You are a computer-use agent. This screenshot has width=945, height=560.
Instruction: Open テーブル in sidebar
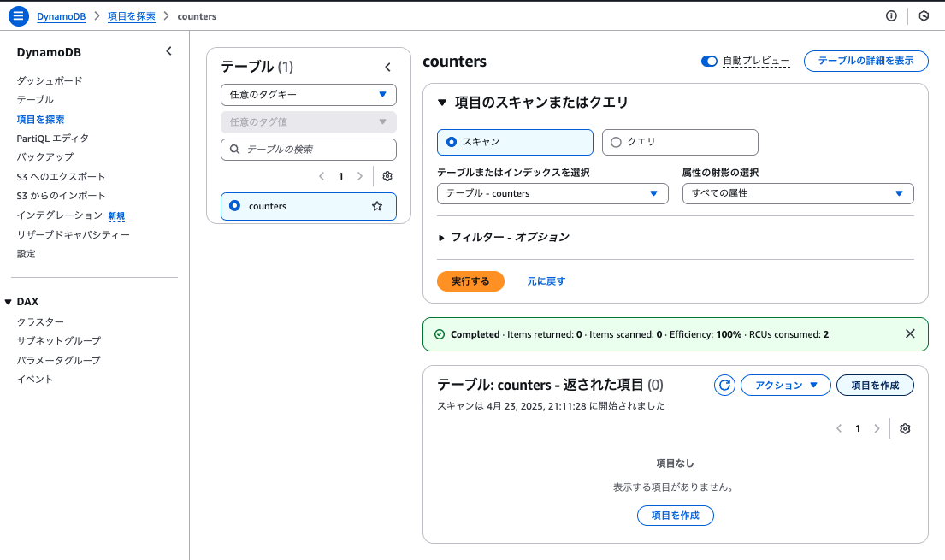(x=35, y=99)
